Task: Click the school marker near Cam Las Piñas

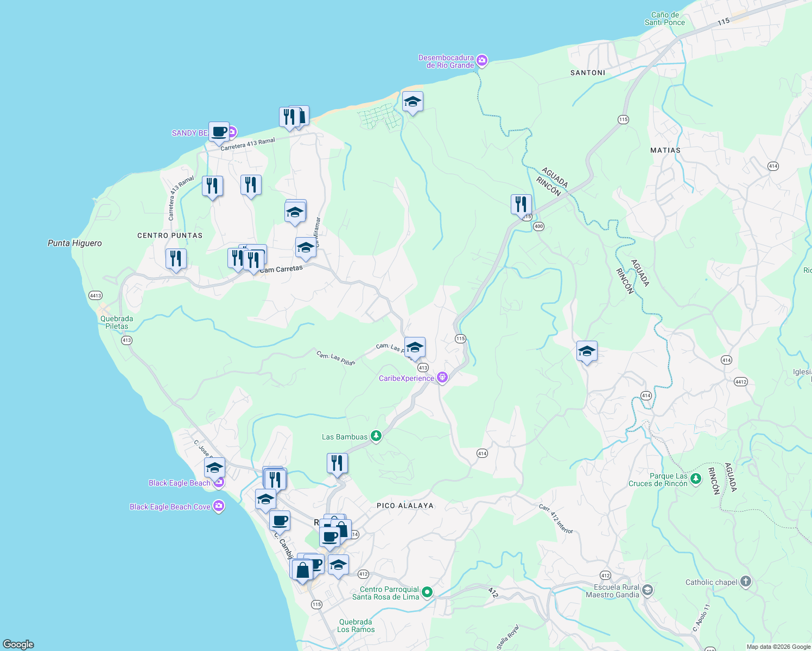Action: pos(414,347)
